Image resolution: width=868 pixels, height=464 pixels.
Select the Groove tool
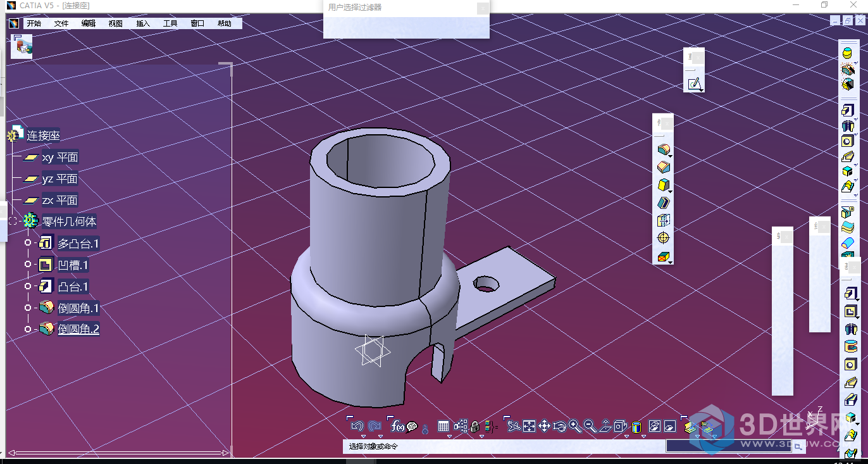pos(851,346)
